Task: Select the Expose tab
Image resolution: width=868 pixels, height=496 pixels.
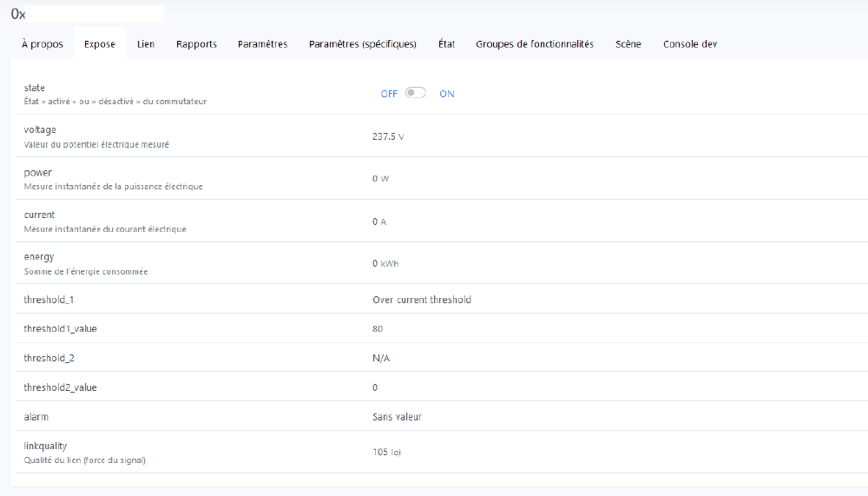Action: tap(100, 44)
